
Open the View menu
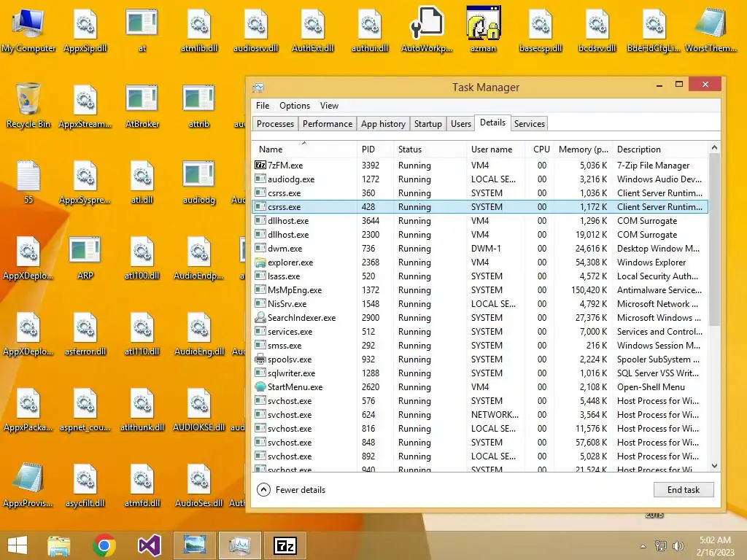pyautogui.click(x=329, y=106)
